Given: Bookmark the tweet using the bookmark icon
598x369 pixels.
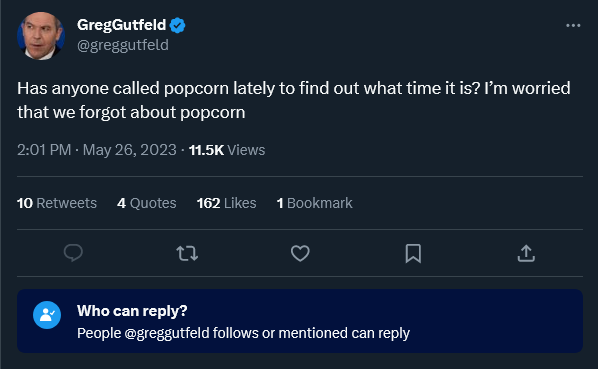Looking at the screenshot, I should [x=413, y=253].
